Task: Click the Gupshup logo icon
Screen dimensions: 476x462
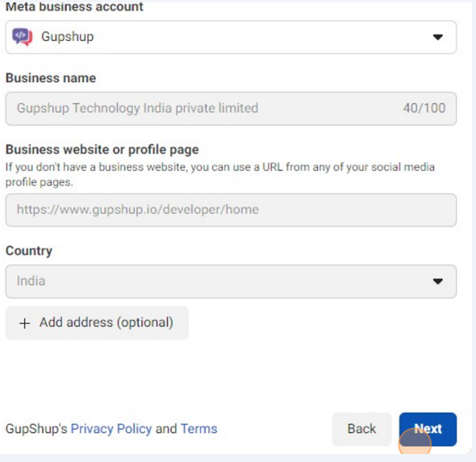Action: (22, 37)
